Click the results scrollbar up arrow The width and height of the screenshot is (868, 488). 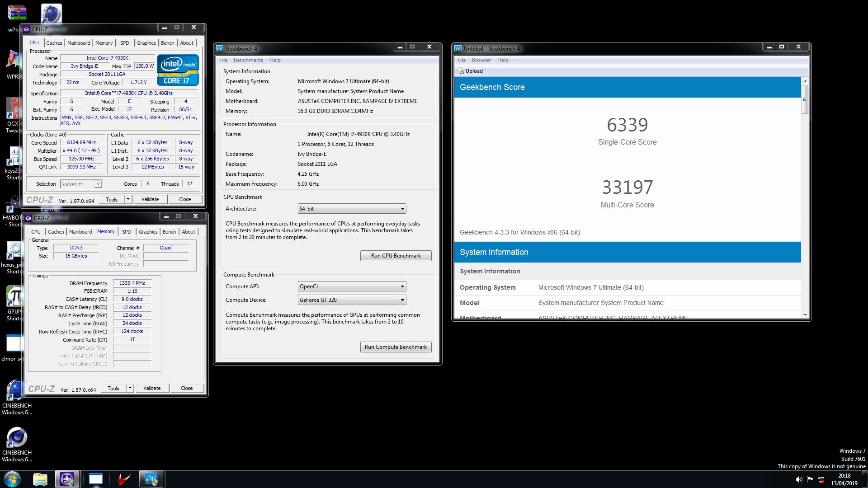[x=805, y=81]
